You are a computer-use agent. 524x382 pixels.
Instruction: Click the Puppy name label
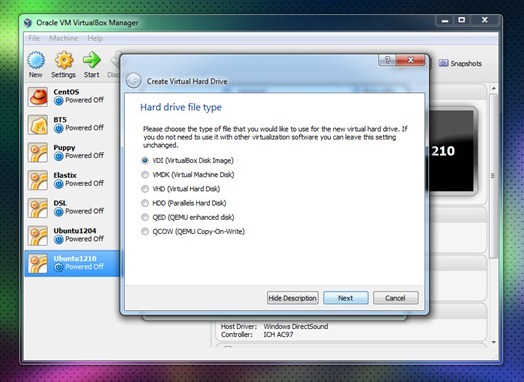click(64, 147)
